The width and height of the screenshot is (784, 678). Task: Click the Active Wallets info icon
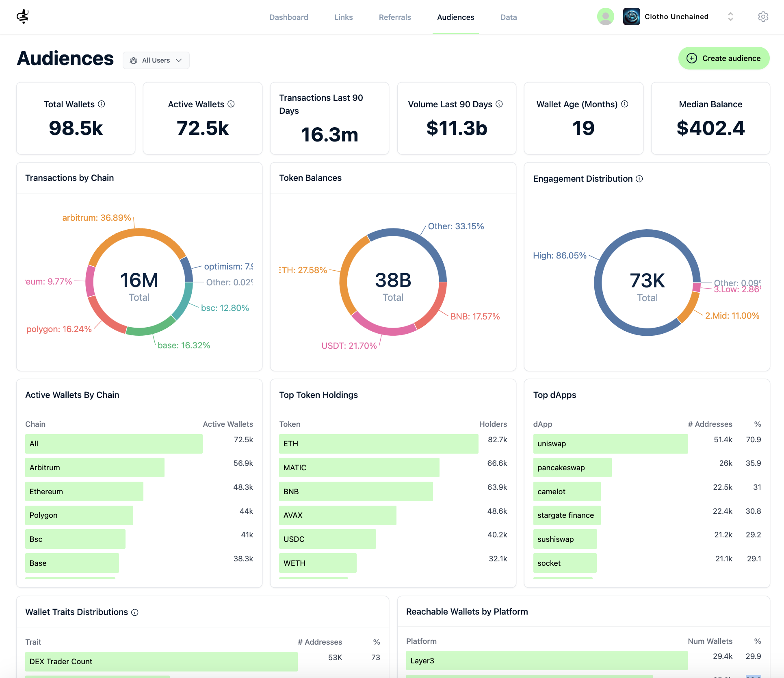pyautogui.click(x=231, y=104)
